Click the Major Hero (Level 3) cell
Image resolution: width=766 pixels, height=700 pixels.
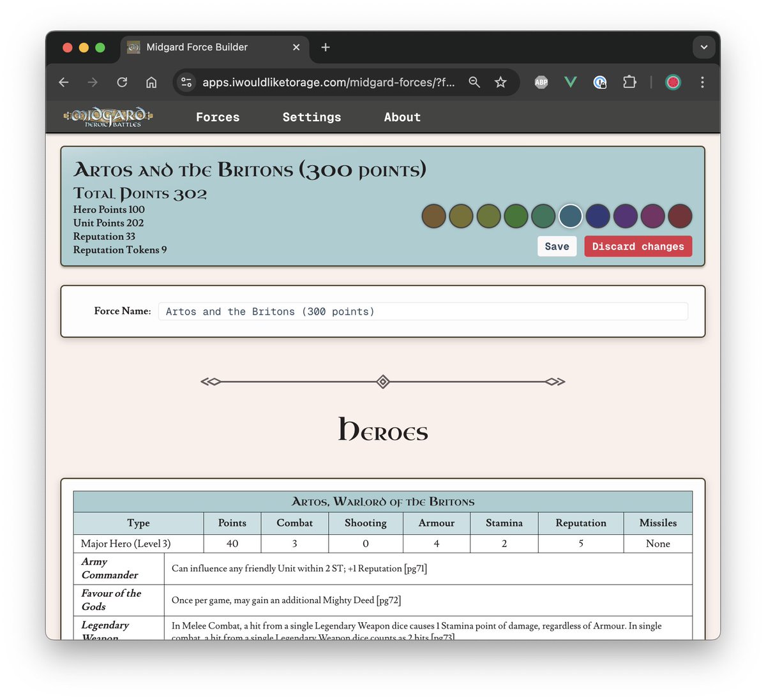coord(139,544)
